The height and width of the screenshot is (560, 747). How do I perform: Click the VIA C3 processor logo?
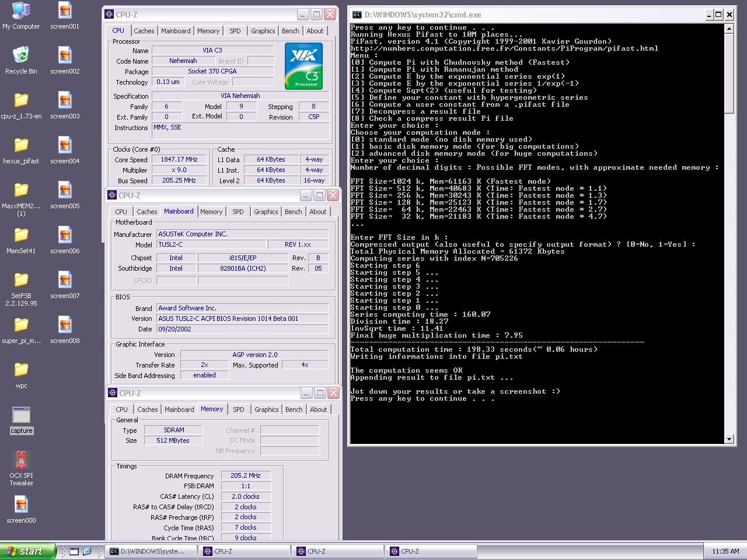pyautogui.click(x=303, y=66)
